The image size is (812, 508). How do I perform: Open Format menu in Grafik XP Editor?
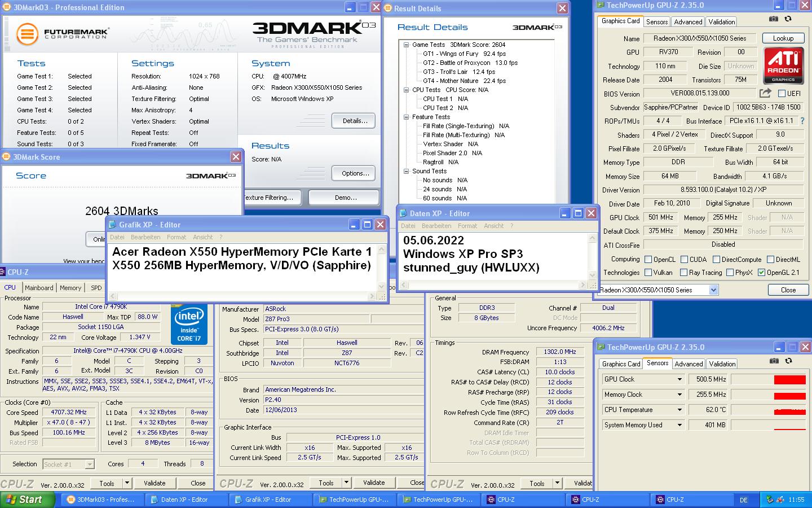[176, 237]
